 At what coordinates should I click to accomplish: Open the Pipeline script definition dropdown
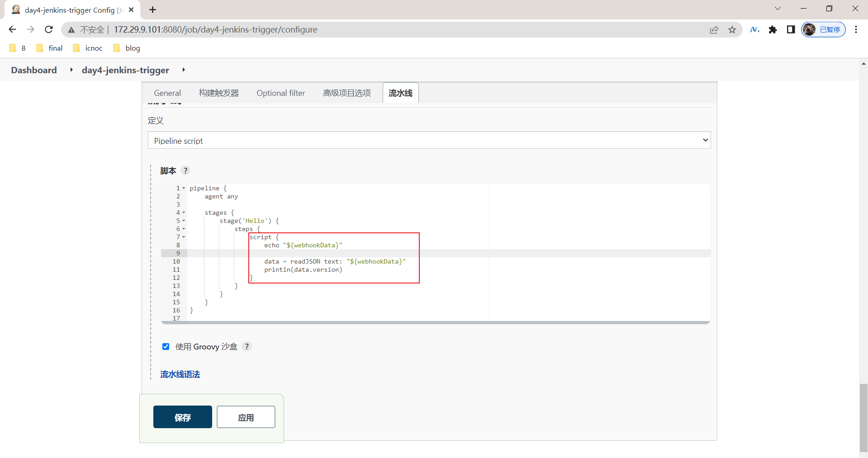coord(429,140)
